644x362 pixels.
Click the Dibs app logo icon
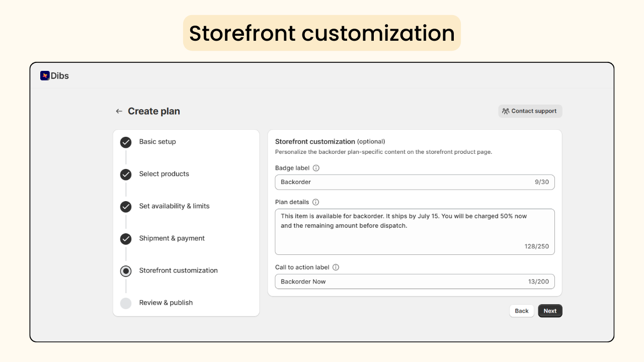[x=45, y=75]
